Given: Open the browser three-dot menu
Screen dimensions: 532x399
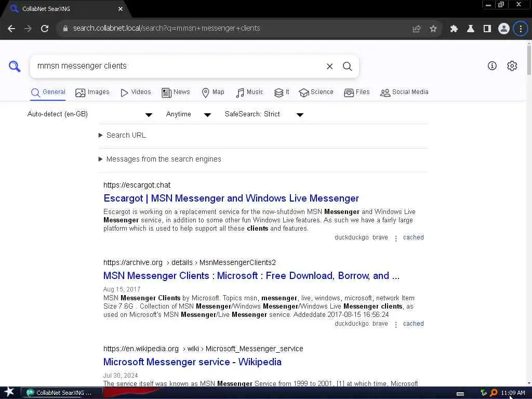Looking at the screenshot, I should tap(521, 29).
